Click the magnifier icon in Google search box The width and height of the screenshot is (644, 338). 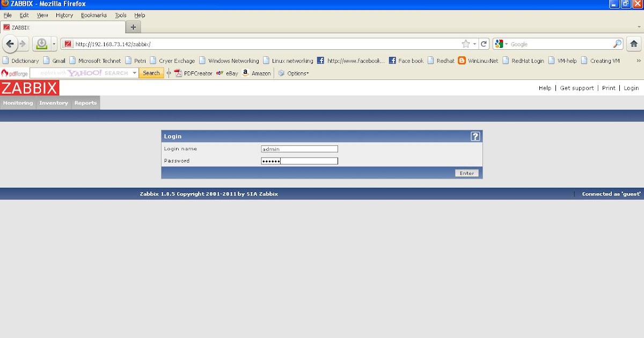click(618, 44)
